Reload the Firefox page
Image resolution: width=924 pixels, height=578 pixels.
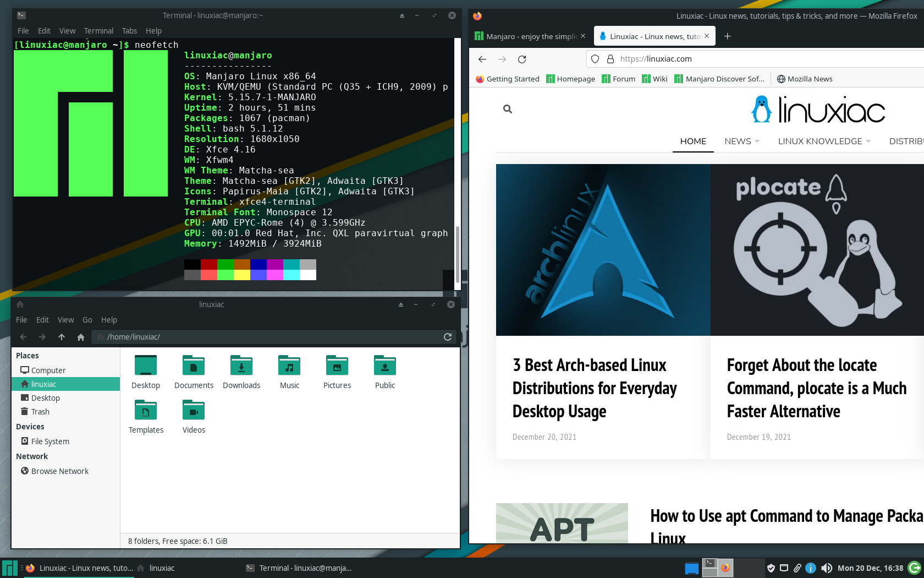(x=522, y=59)
